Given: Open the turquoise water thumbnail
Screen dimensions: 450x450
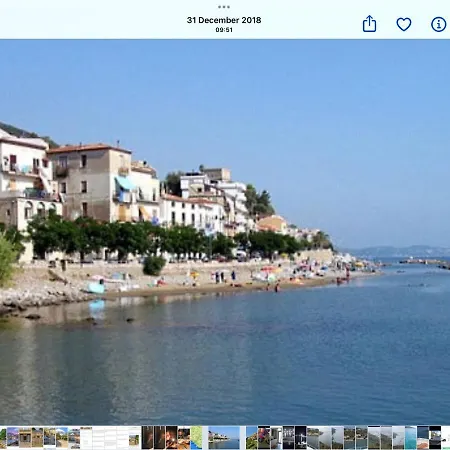Looking at the screenshot, I should click(x=411, y=437).
